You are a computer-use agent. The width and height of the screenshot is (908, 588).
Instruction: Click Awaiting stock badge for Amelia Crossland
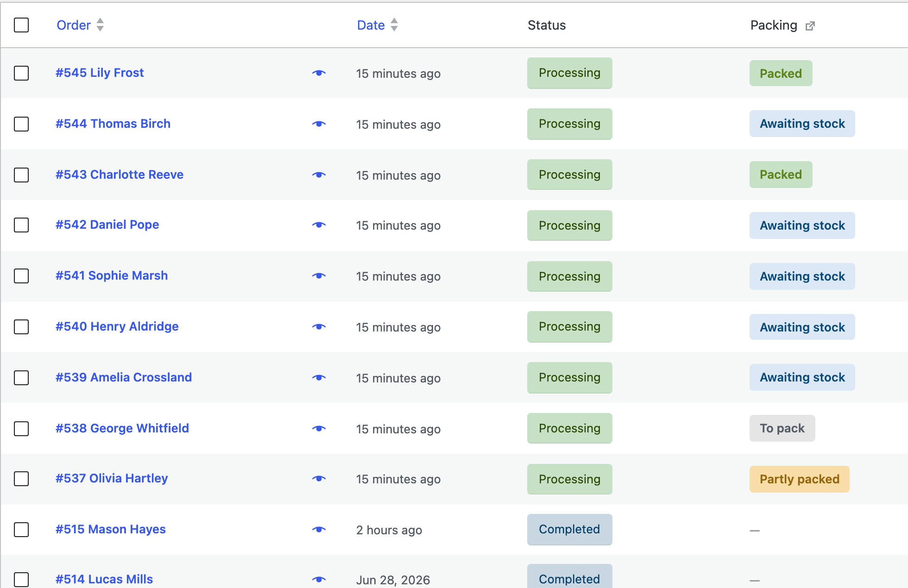[802, 377]
